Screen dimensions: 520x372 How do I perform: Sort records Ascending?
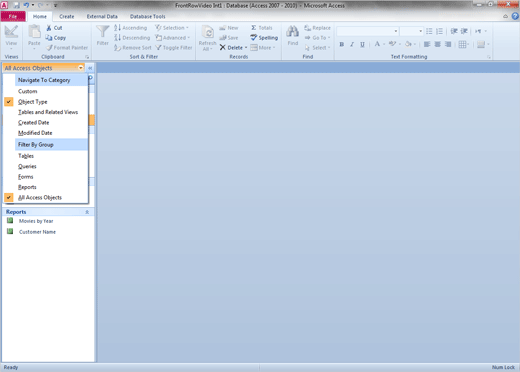130,28
